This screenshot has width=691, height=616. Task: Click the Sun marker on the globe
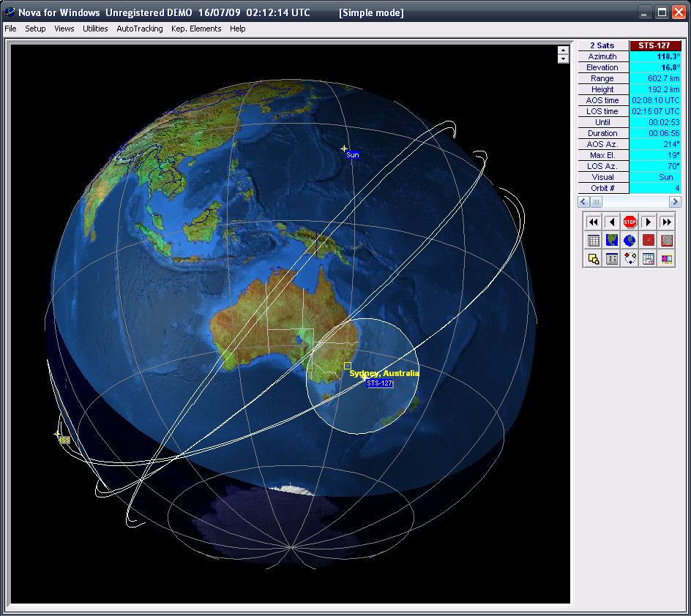[344, 149]
